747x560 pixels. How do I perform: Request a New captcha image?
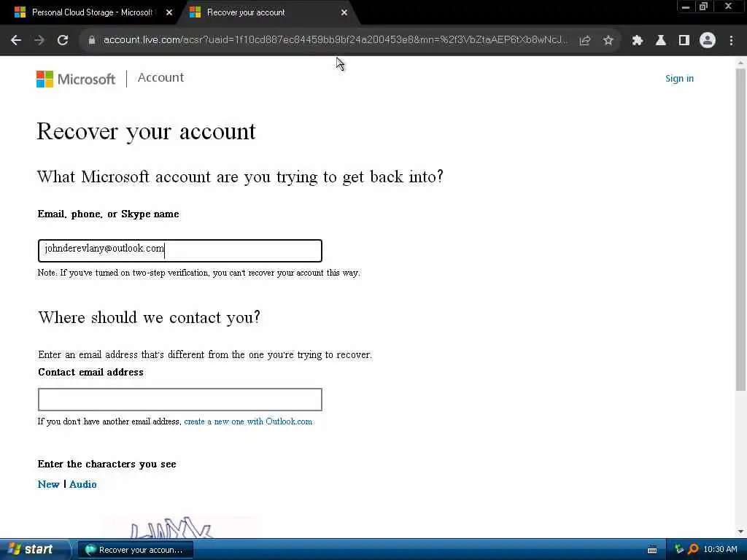(49, 484)
